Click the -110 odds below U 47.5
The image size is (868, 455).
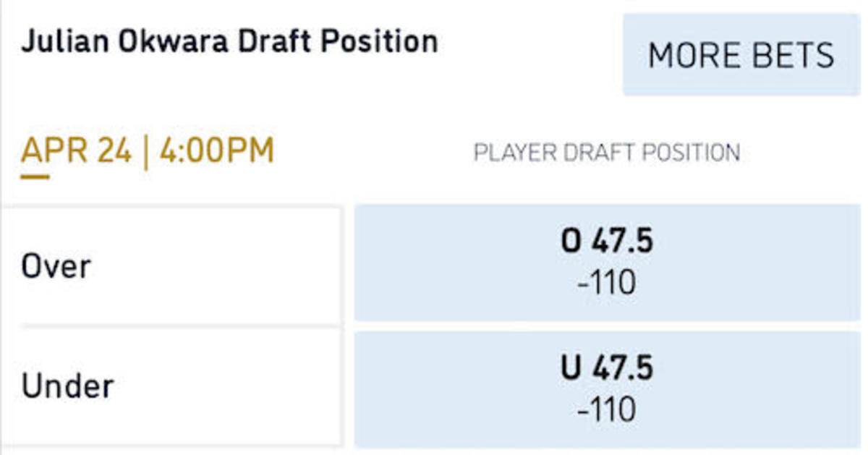click(607, 410)
